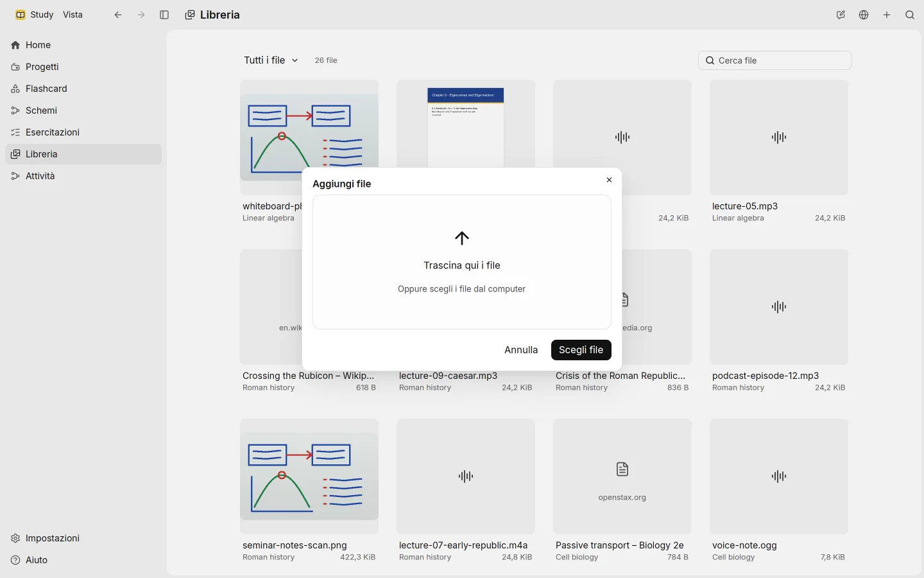Click the new note compose icon
Viewport: 924px width, 578px height.
click(841, 15)
